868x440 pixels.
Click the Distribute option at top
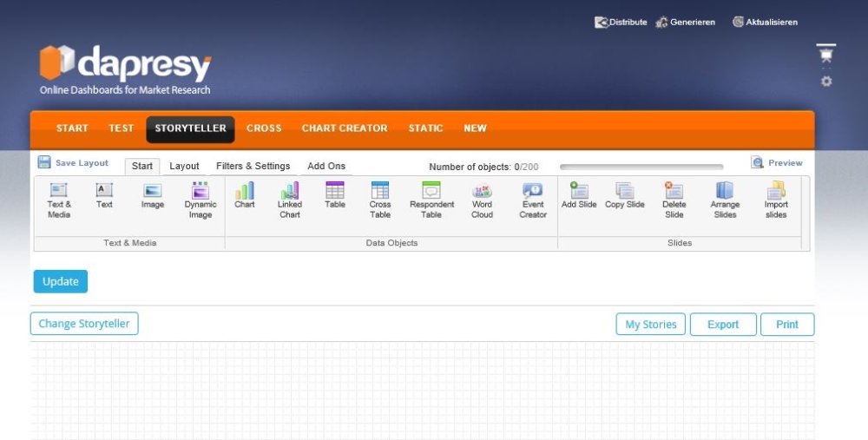[621, 23]
